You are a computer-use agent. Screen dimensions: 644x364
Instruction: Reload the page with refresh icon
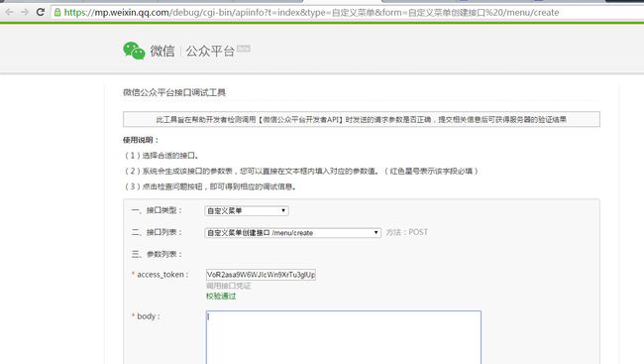click(41, 12)
